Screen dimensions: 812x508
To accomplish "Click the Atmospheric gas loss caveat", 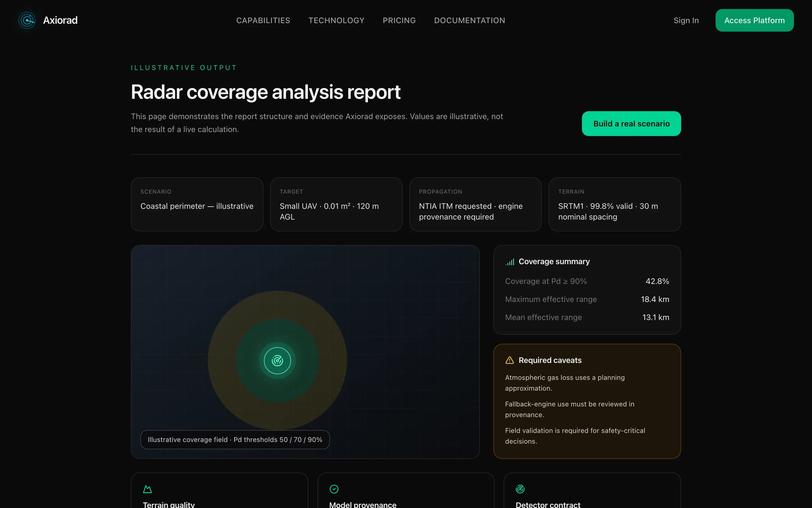I will pyautogui.click(x=565, y=383).
